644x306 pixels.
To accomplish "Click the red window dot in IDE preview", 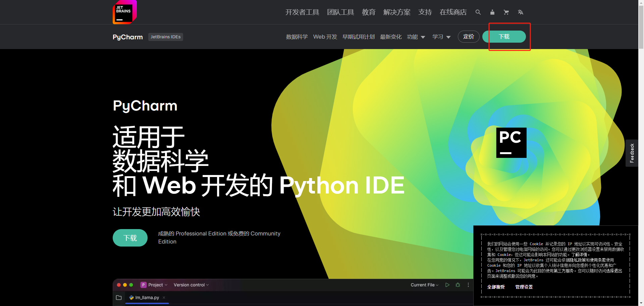I will click(x=119, y=285).
